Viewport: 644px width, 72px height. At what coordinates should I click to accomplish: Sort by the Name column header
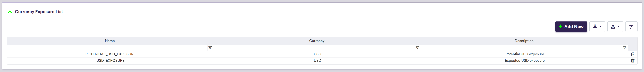110,41
